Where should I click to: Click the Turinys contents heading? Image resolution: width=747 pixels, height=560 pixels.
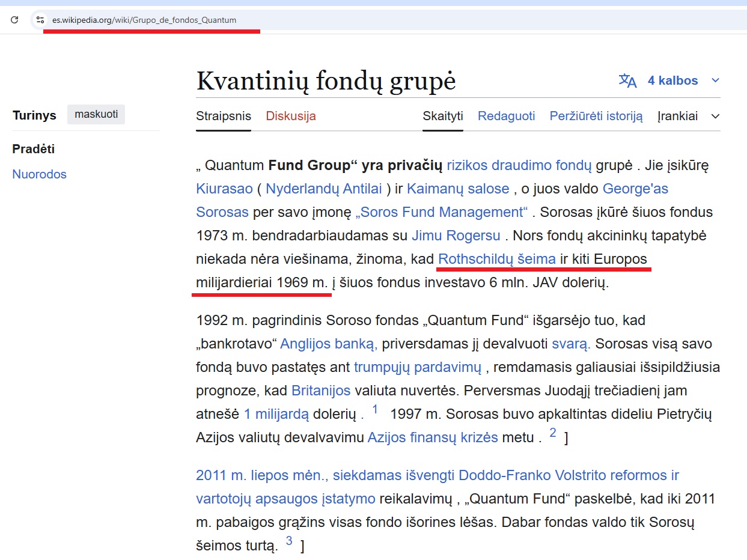click(x=34, y=115)
